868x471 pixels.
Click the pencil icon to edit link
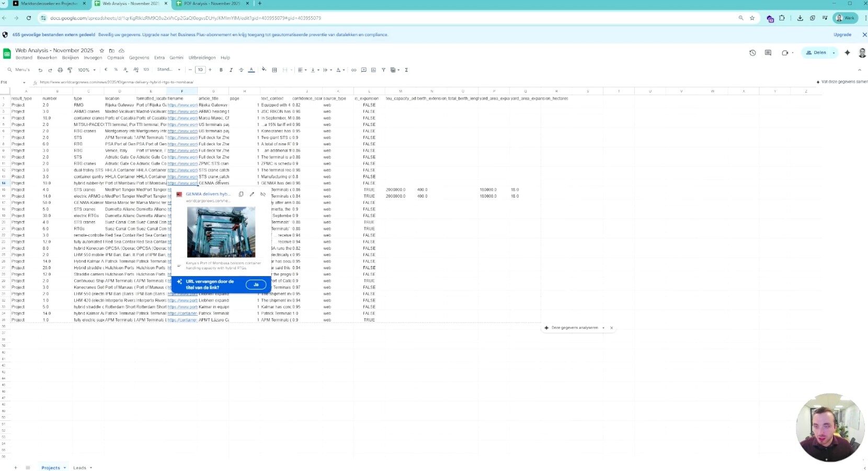(x=252, y=194)
